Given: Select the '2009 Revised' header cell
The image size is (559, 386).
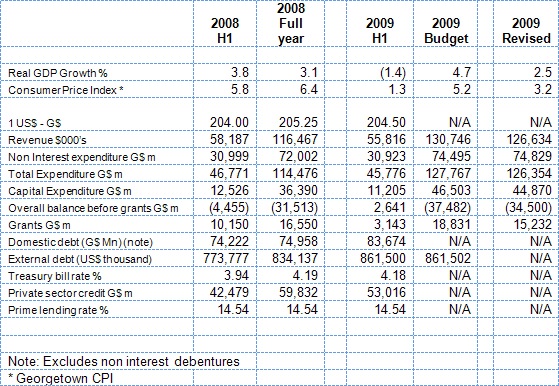Looking at the screenshot, I should pos(526,31).
